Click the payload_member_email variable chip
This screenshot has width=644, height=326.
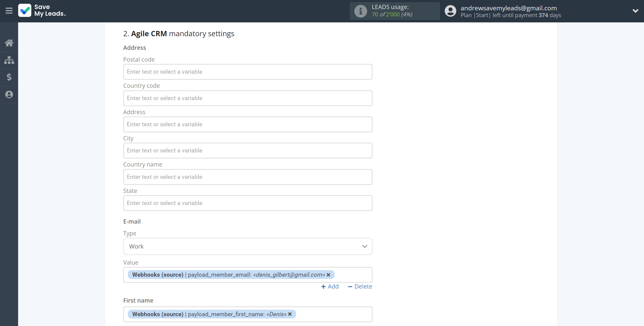(x=231, y=275)
